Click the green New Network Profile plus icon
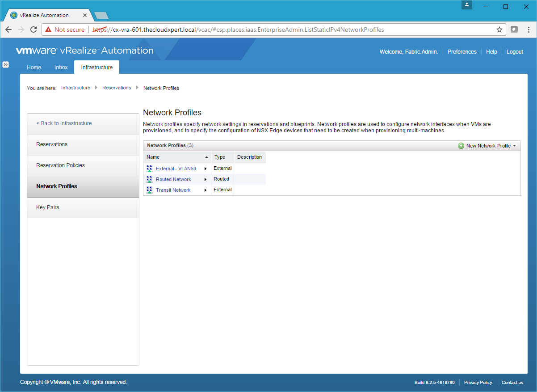The image size is (537, 392). [x=461, y=146]
